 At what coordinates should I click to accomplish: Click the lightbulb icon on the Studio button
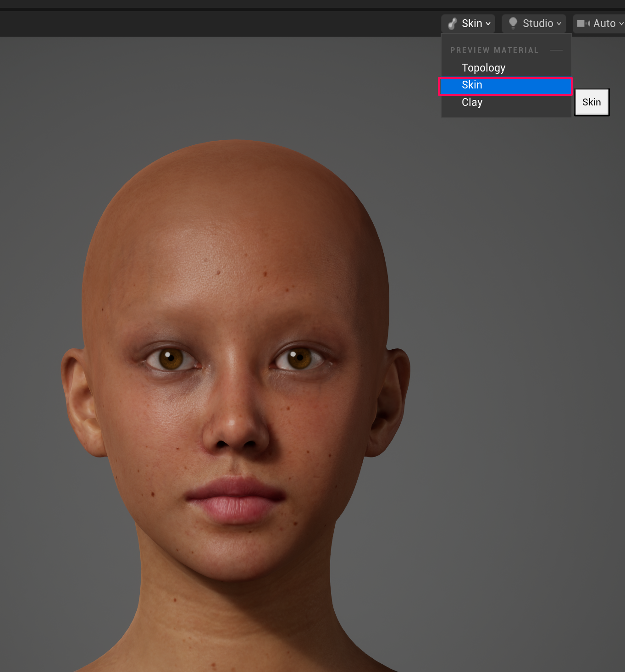(x=512, y=23)
